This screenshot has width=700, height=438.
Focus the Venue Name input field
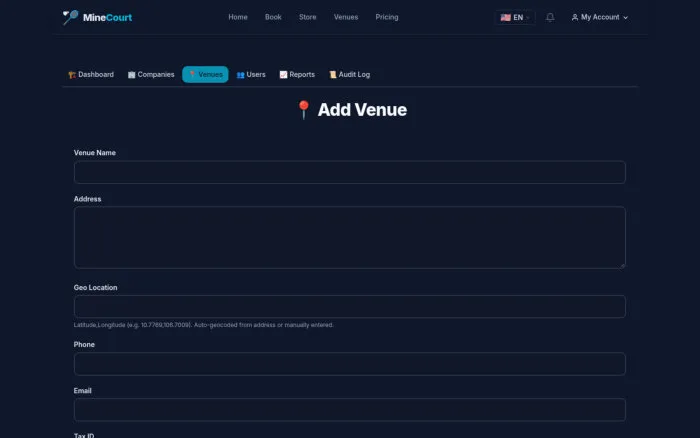350,172
